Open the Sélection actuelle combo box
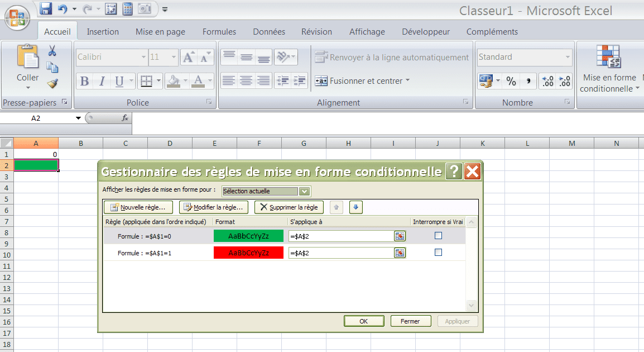644x352 pixels. [x=266, y=191]
